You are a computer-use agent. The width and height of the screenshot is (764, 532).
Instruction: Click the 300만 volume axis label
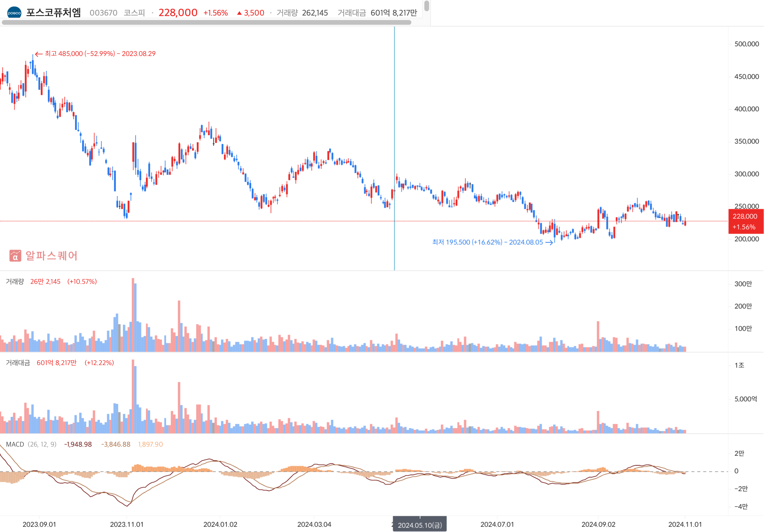coord(743,284)
